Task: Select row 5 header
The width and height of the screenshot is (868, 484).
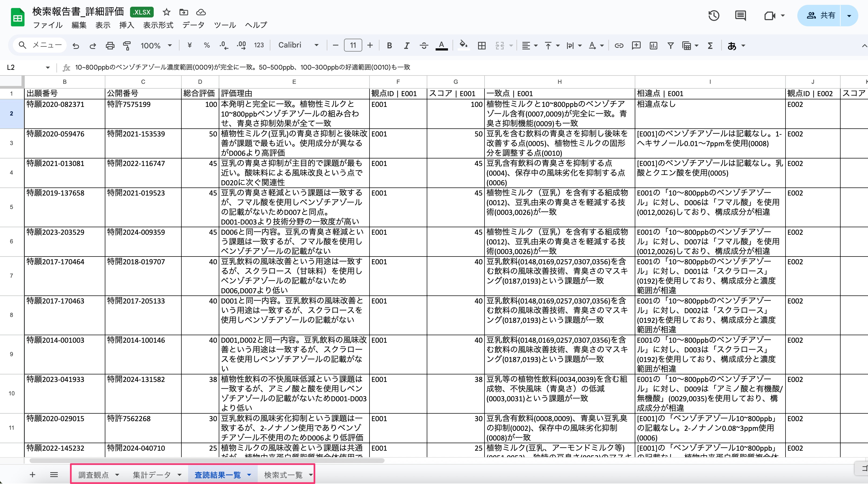Action: 12,207
